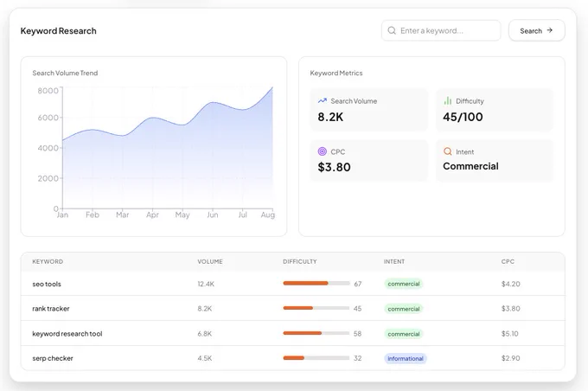This screenshot has width=588, height=391.
Task: Click the difficulty score 67
Action: point(358,284)
